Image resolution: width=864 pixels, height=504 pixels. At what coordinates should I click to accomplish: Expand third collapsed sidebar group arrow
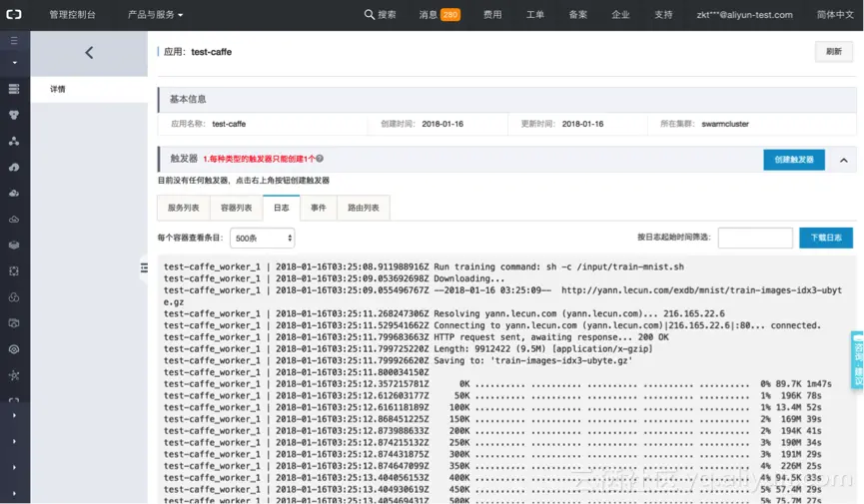(x=14, y=467)
